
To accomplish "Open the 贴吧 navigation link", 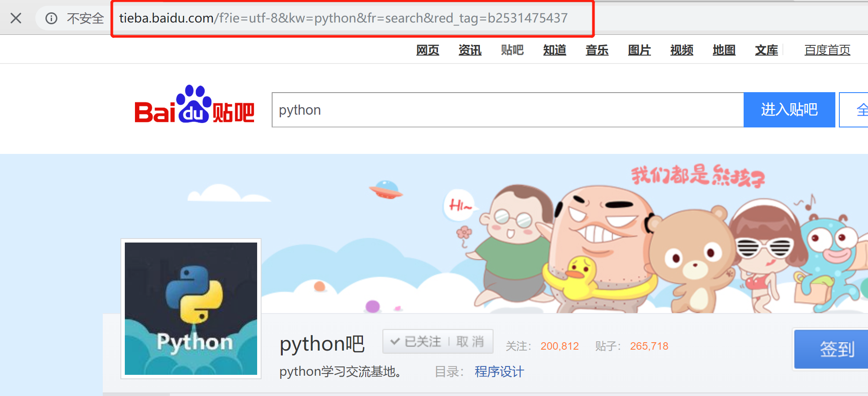I will 513,50.
